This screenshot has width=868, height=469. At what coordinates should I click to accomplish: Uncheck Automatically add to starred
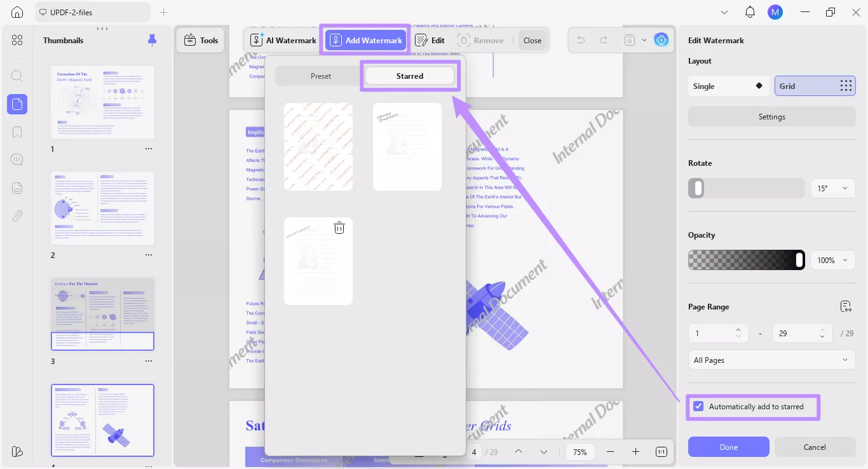(698, 407)
